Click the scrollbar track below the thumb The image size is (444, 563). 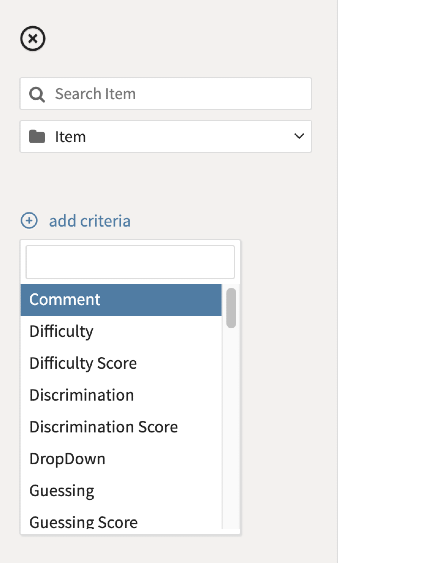tap(231, 427)
